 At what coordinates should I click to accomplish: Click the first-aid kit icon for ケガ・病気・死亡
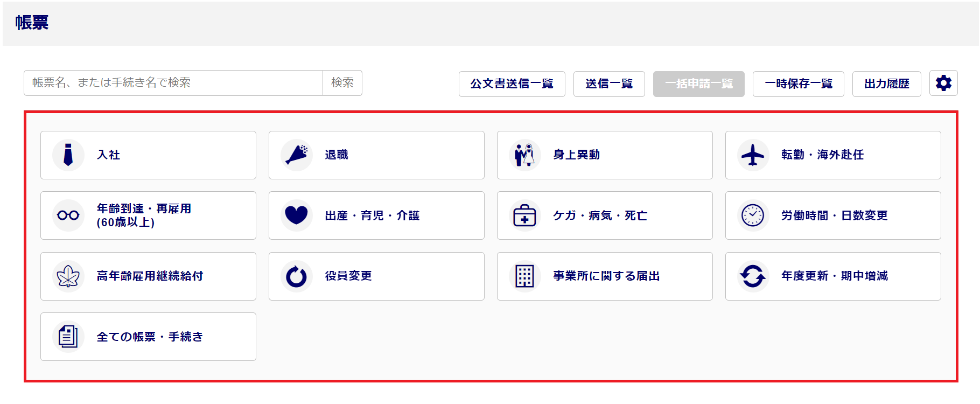tap(525, 215)
